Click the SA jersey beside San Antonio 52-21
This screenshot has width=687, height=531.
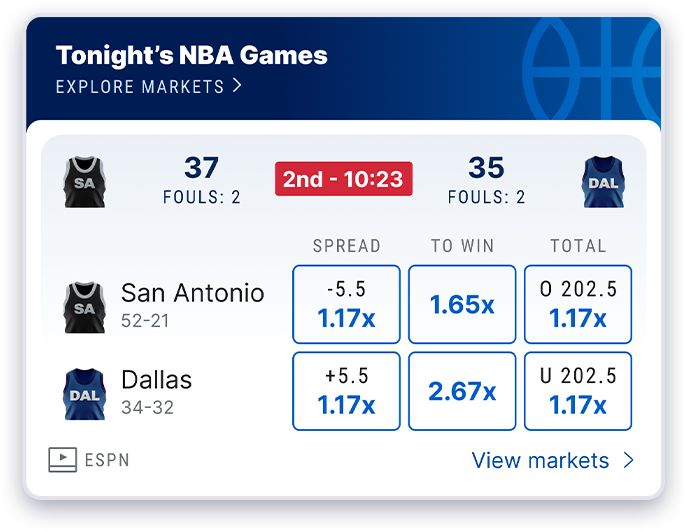pos(85,308)
